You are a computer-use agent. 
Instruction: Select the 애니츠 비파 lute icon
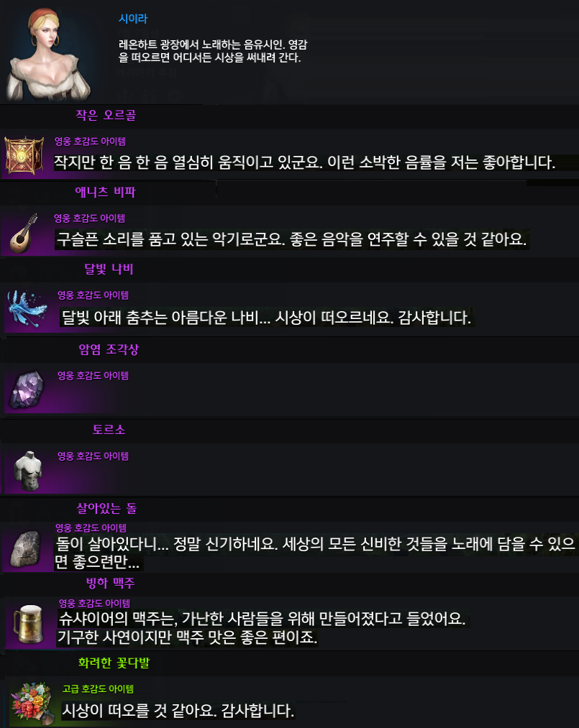[24, 233]
